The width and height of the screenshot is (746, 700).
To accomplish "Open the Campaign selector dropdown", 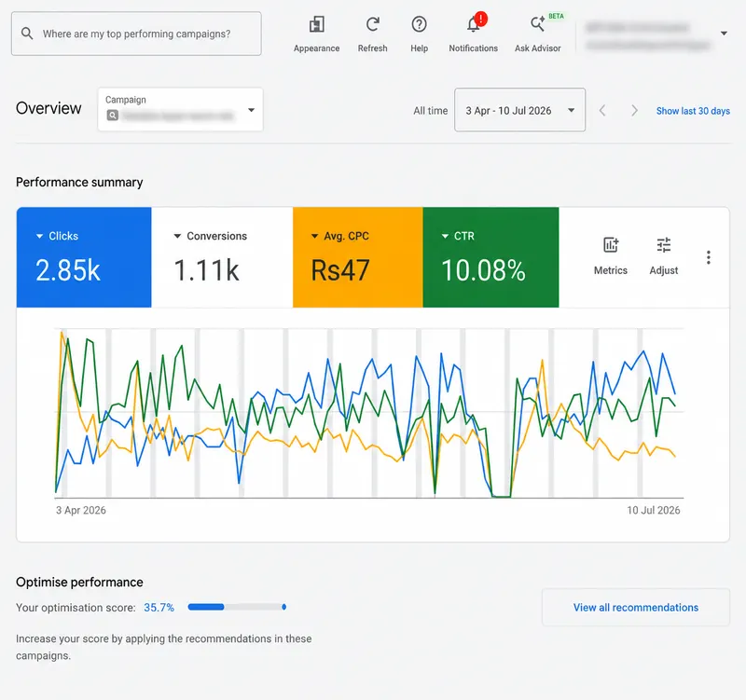I will [x=180, y=109].
